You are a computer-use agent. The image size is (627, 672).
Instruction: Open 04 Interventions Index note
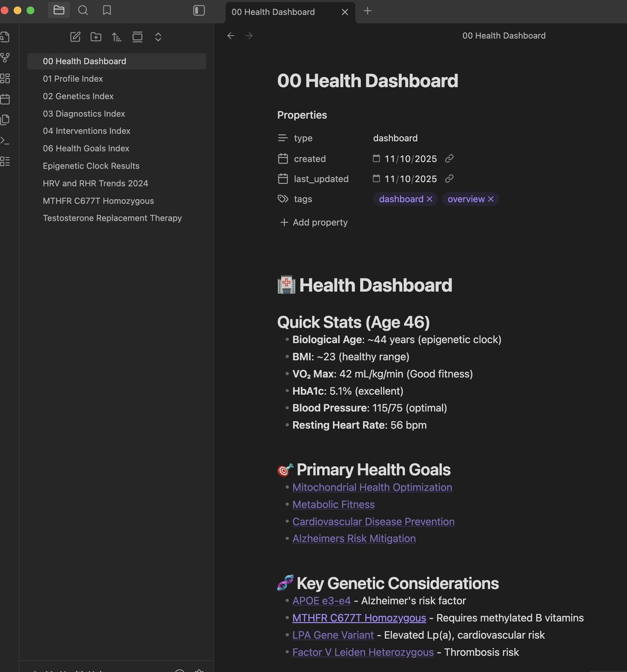(x=86, y=130)
